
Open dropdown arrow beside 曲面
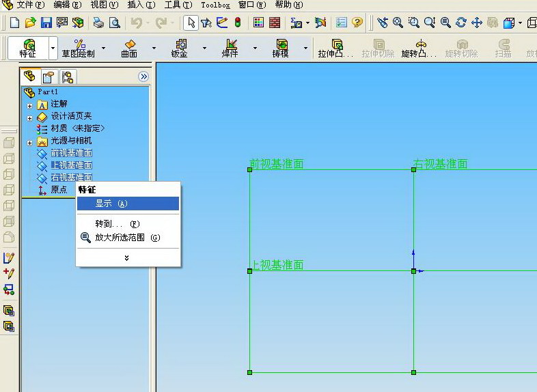point(154,48)
